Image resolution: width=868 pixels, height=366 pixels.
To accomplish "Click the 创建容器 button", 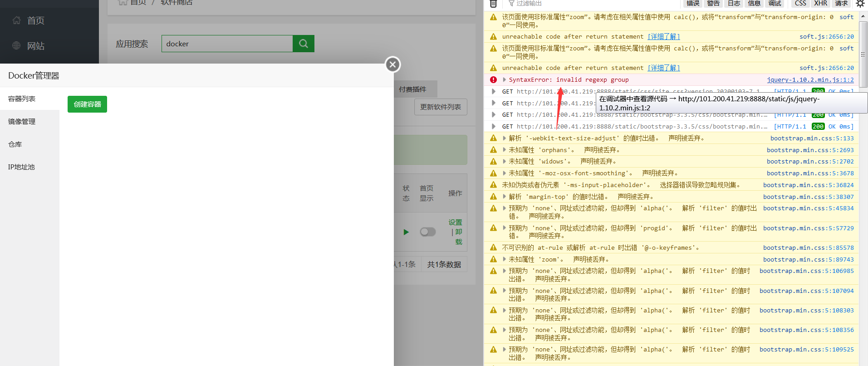I will tap(87, 104).
